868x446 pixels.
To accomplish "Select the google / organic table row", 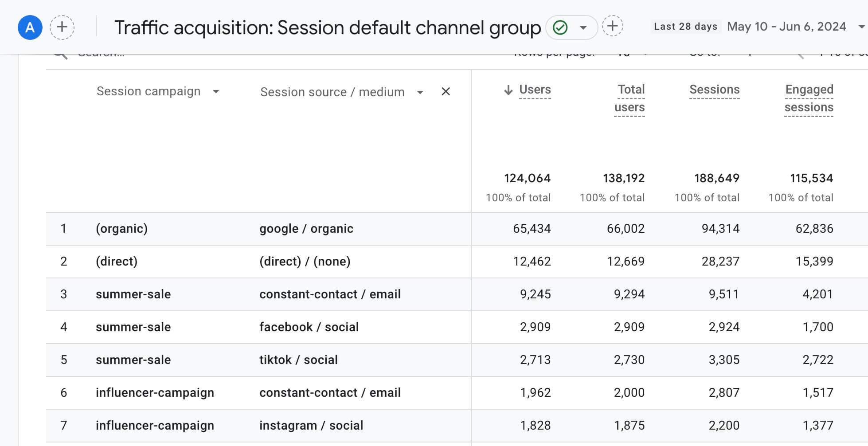I will 306,229.
